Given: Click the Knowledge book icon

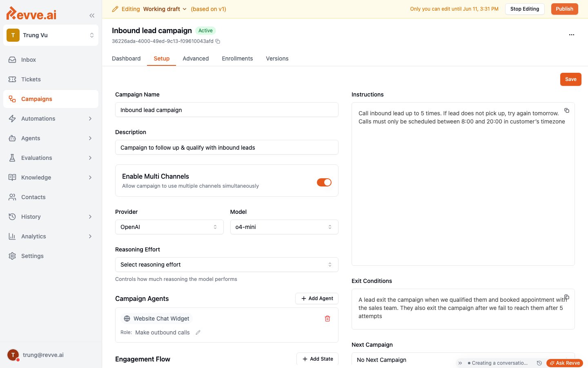Looking at the screenshot, I should [x=12, y=177].
